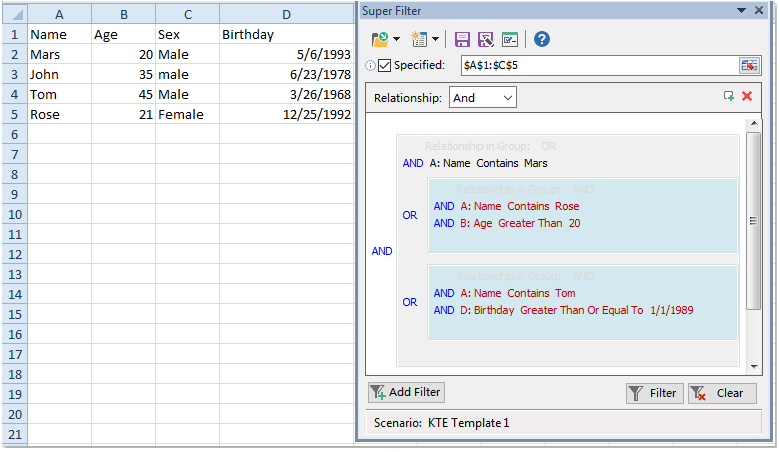Save the current filter scenario
Image resolution: width=780 pixels, height=452 pixels.
pos(462,39)
